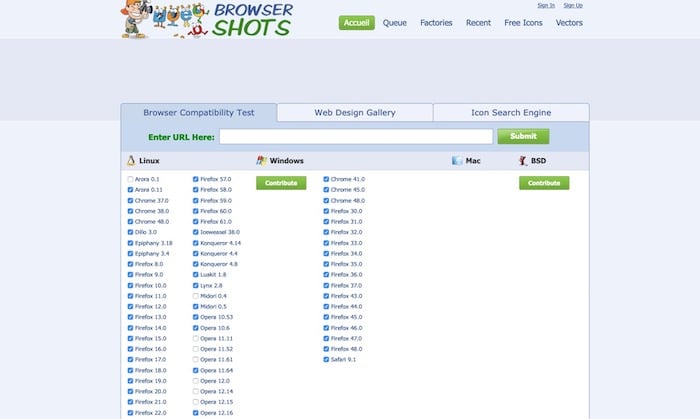Screen dimensions: 700x419
Task: Switch to Web Design Gallery tab
Action: pyautogui.click(x=355, y=113)
